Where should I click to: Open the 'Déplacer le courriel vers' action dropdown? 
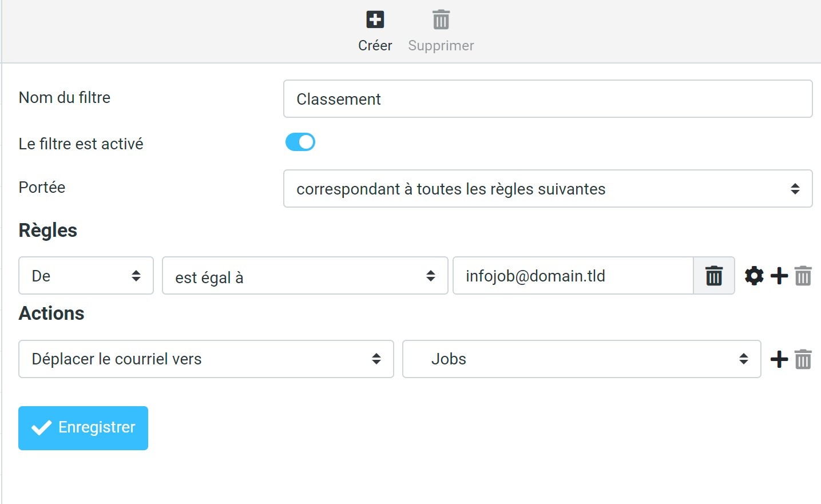coord(206,359)
